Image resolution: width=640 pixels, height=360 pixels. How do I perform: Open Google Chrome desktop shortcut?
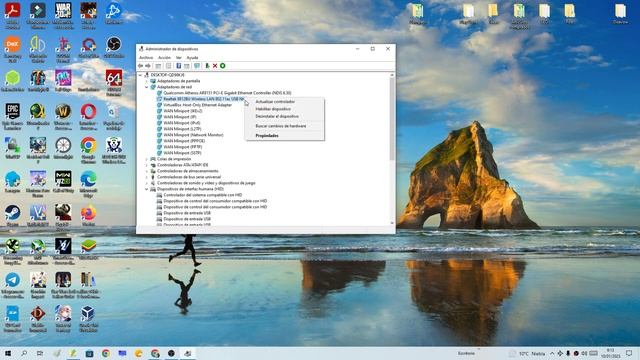click(88, 150)
